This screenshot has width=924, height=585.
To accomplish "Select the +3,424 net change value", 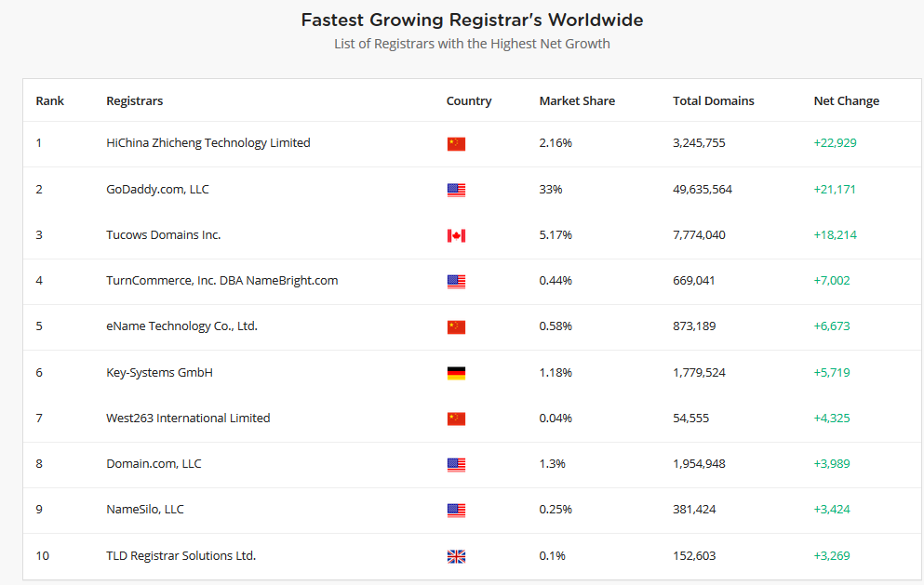I will tap(832, 509).
